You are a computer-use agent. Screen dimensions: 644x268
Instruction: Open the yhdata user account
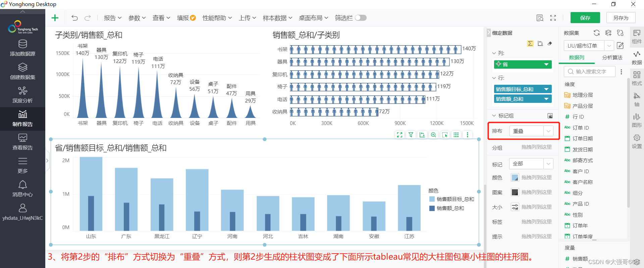pos(22,212)
